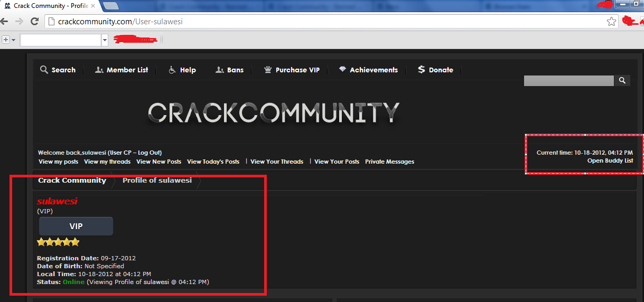Click the Purchase VIP crown icon
The height and width of the screenshot is (302, 644).
(x=268, y=70)
